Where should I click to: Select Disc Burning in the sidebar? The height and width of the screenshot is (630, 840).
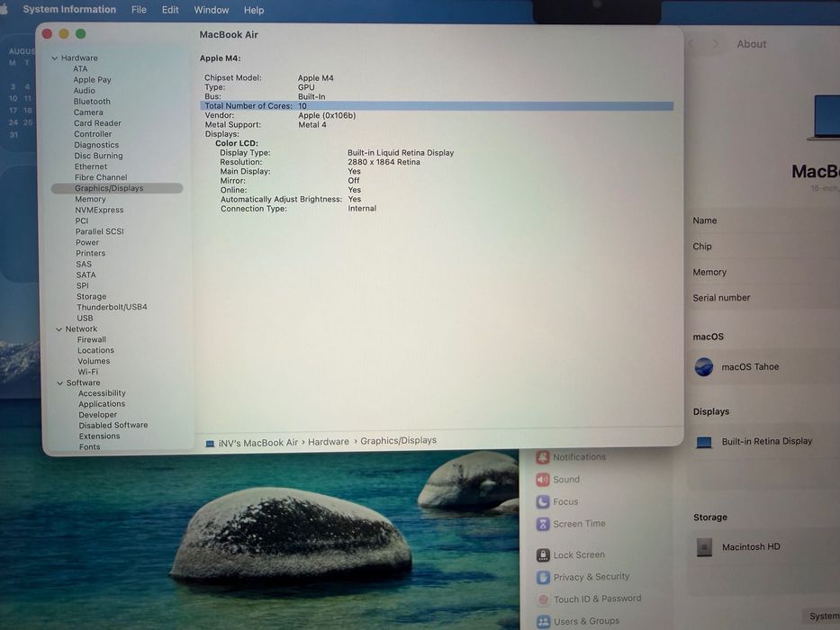(98, 156)
